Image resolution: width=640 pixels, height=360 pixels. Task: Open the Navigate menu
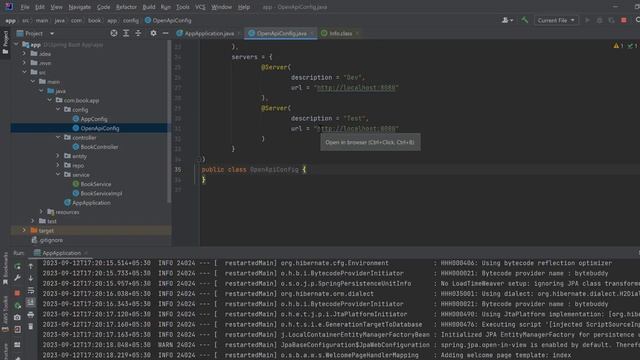tap(80, 7)
